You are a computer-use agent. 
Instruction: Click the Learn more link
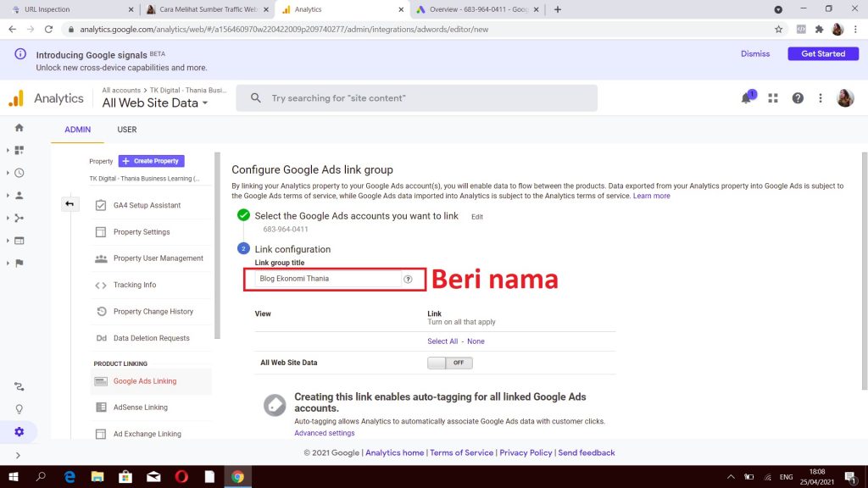[652, 196]
